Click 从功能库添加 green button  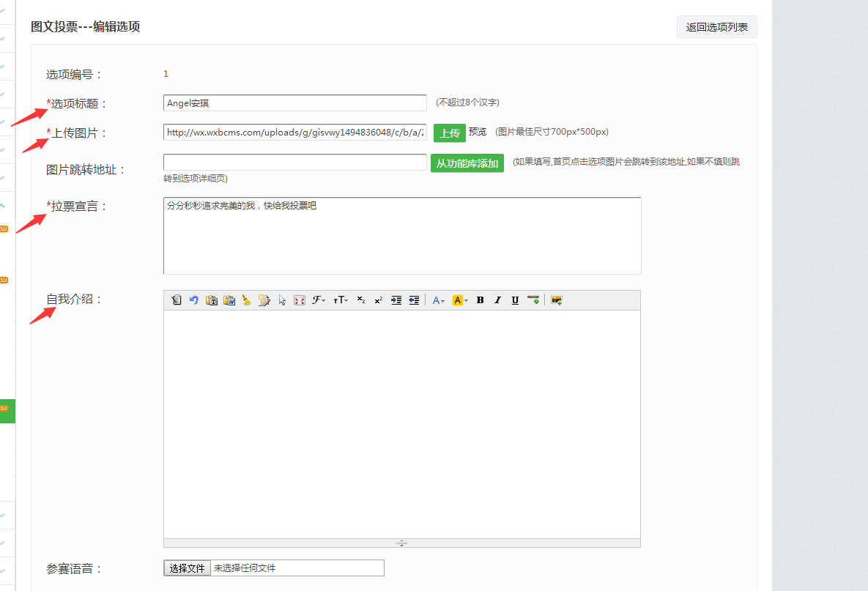pos(467,163)
